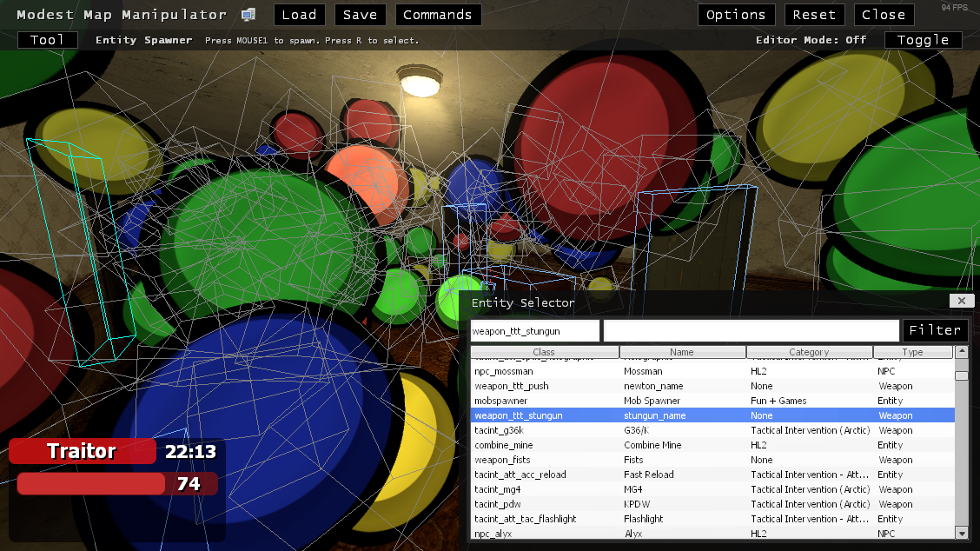
Task: Open the Tool menu
Action: 48,40
